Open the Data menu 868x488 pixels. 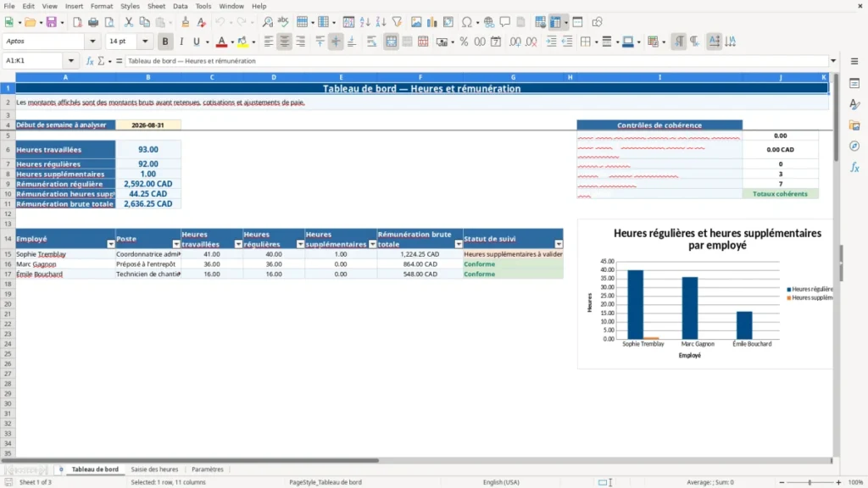[x=180, y=6]
